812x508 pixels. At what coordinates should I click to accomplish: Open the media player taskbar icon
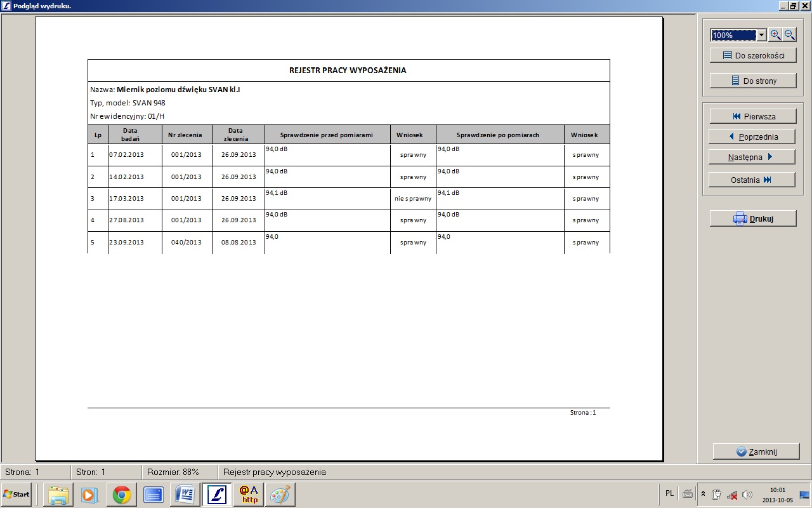[89, 495]
